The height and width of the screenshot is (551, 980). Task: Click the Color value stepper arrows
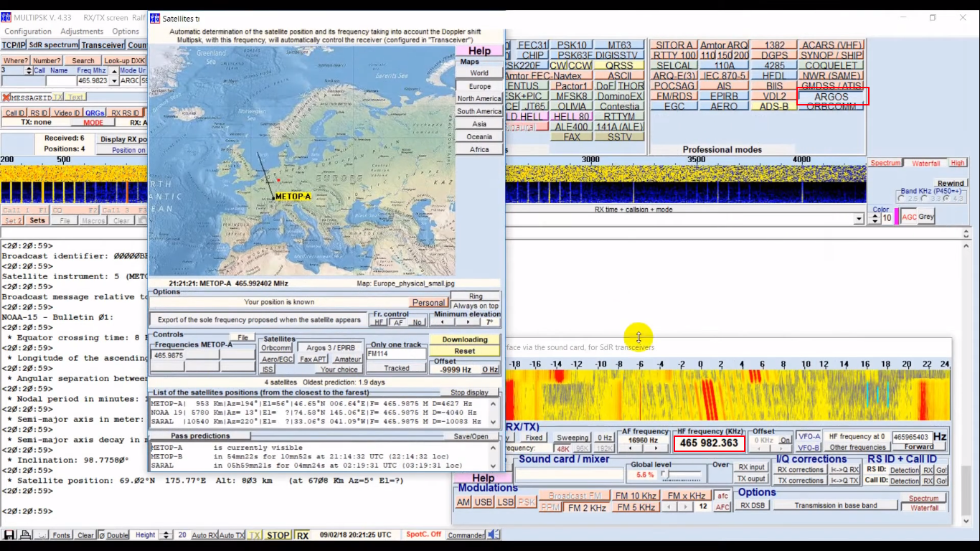[874, 218]
